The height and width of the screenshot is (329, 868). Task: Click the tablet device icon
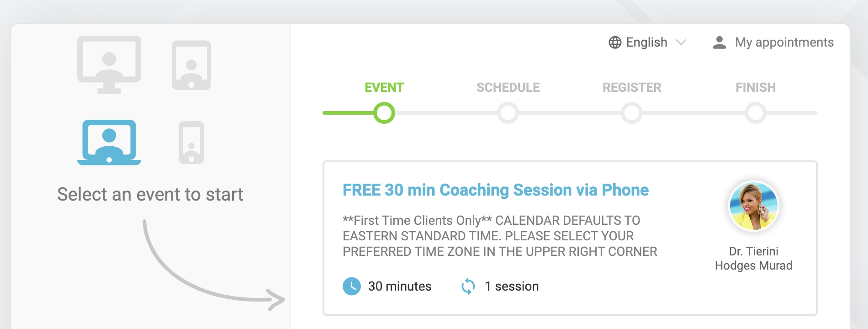click(191, 65)
